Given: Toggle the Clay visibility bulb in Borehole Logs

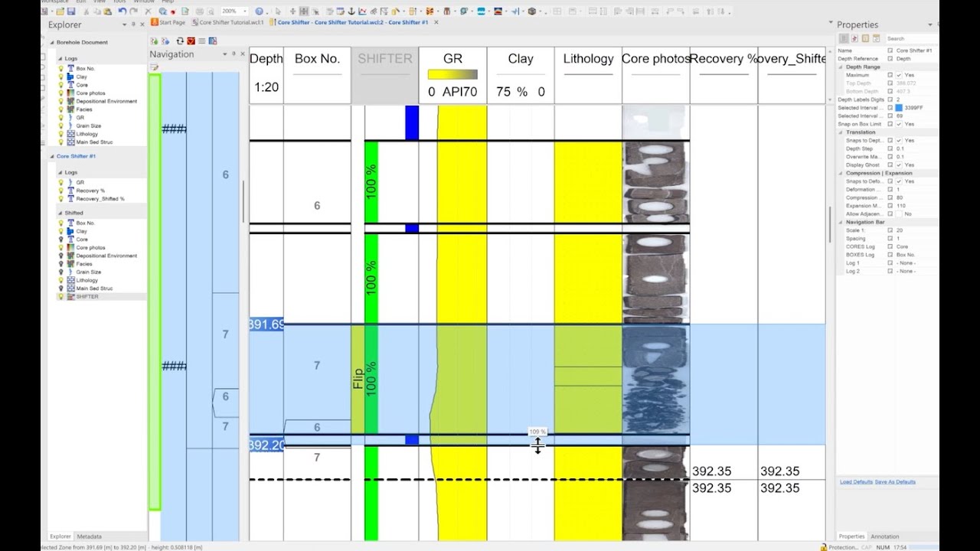Looking at the screenshot, I should pyautogui.click(x=61, y=77).
